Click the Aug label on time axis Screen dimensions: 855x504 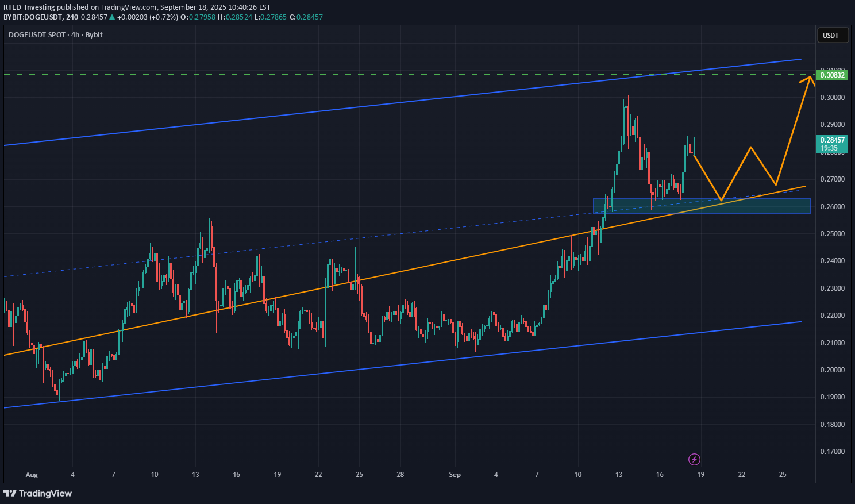click(32, 475)
